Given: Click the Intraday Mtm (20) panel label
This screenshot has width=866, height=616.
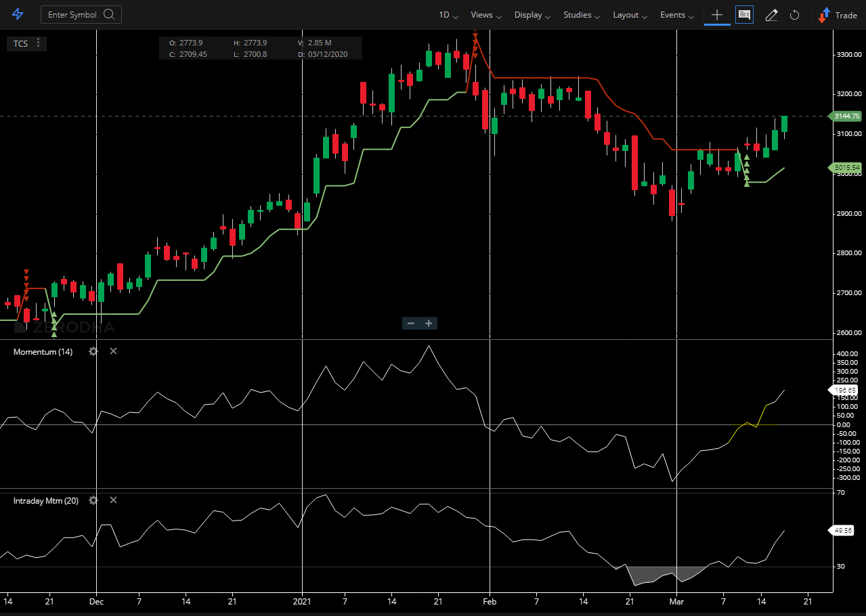Looking at the screenshot, I should (x=46, y=500).
